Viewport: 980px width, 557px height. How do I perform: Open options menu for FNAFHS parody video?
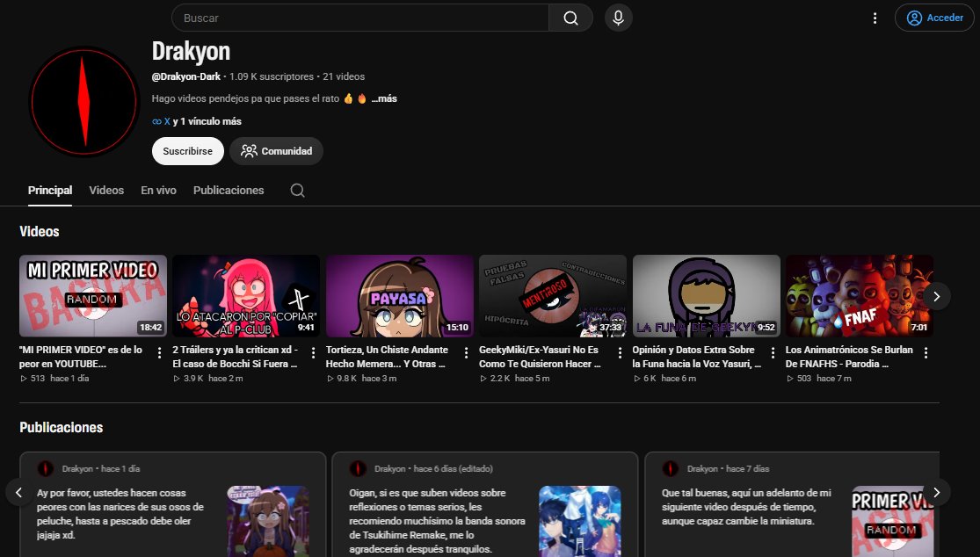pyautogui.click(x=926, y=353)
